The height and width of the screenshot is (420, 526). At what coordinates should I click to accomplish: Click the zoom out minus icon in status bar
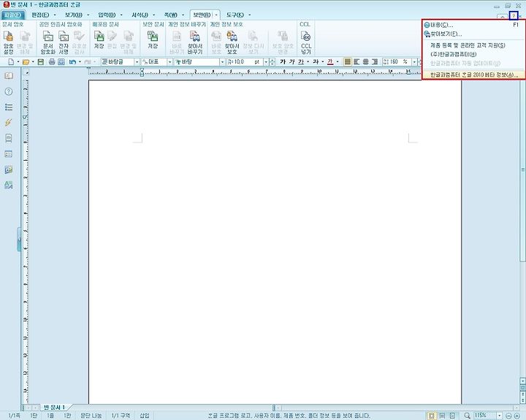pos(508,416)
